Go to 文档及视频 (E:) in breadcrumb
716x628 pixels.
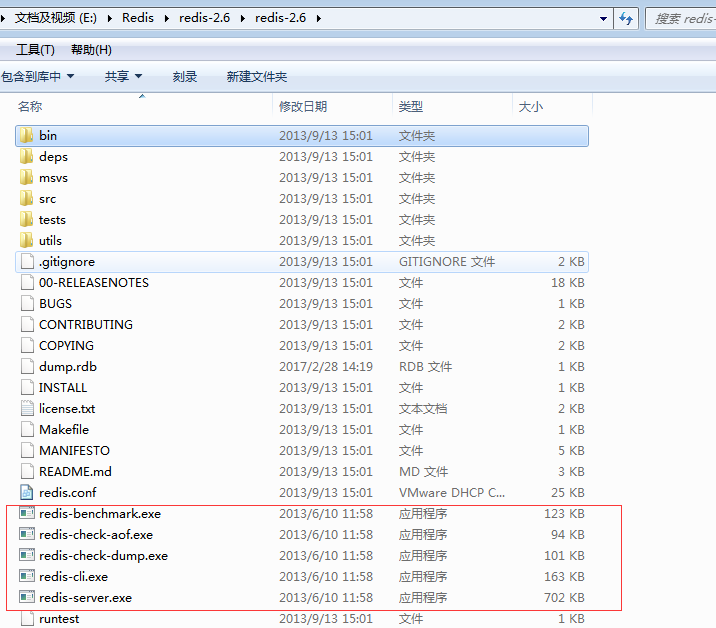coord(56,18)
